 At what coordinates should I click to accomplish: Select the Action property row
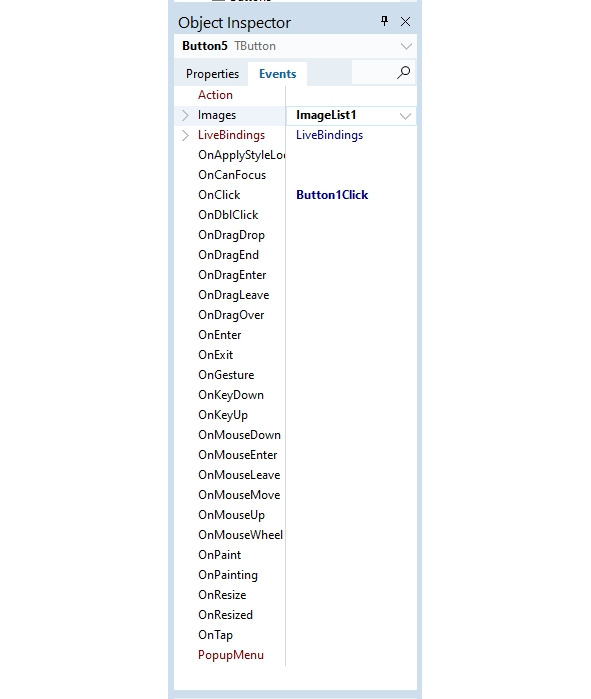click(x=296, y=95)
